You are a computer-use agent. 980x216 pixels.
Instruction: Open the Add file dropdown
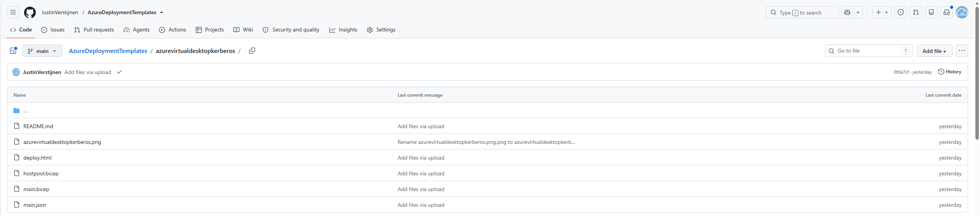pyautogui.click(x=935, y=51)
